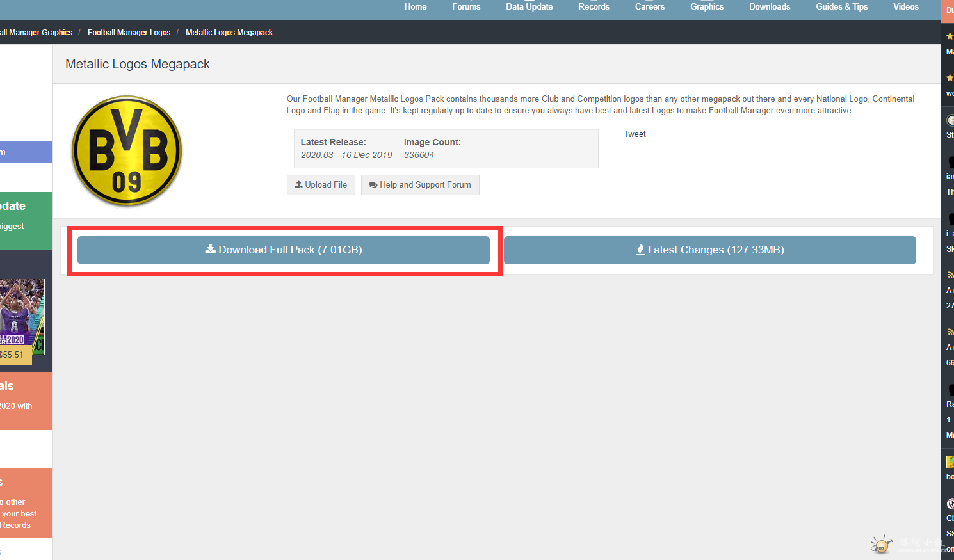Open the Home menu item
The image size is (954, 560).
(x=415, y=7)
